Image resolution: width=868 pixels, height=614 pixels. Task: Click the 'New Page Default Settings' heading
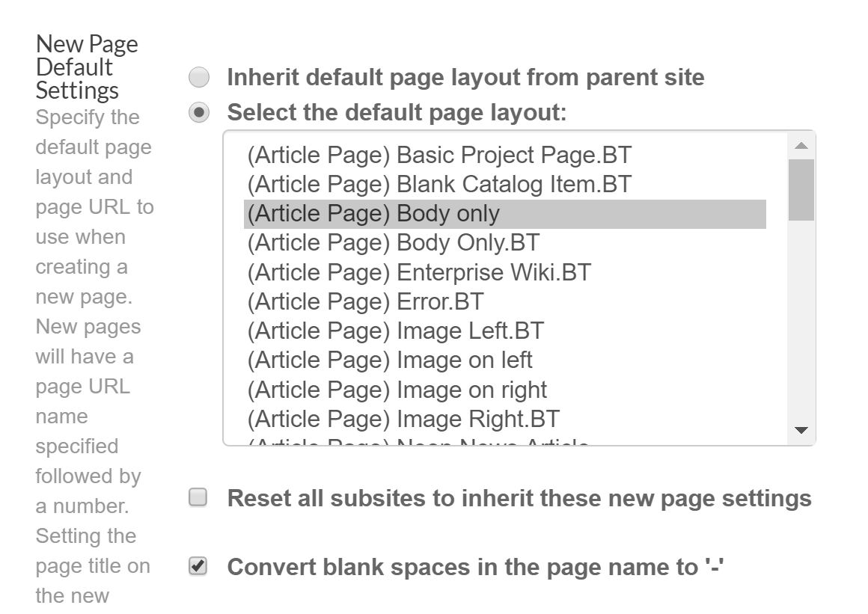tap(87, 66)
